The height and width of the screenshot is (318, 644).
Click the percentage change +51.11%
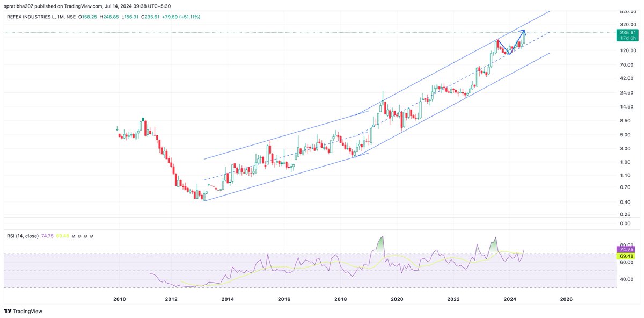(x=188, y=17)
